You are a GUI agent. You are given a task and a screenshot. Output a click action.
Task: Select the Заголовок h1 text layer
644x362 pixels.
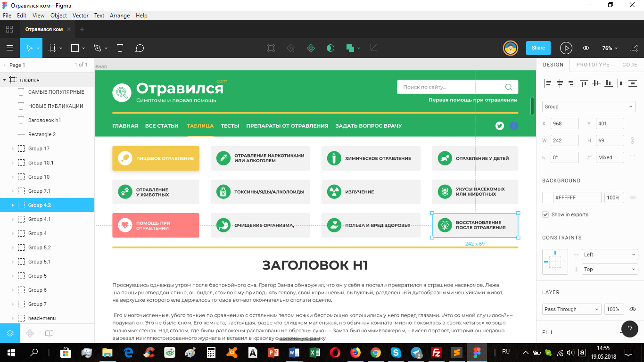[47, 120]
